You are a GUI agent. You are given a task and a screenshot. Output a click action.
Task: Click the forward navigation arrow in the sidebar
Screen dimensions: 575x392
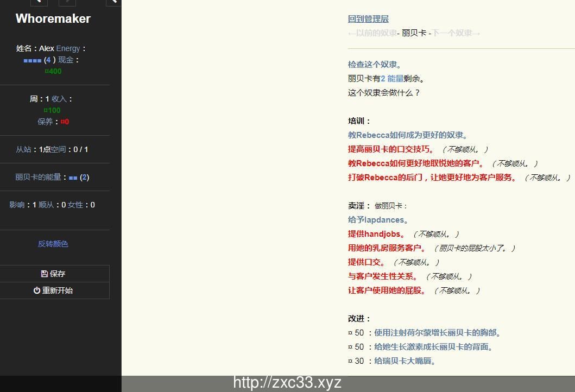click(67, 2)
